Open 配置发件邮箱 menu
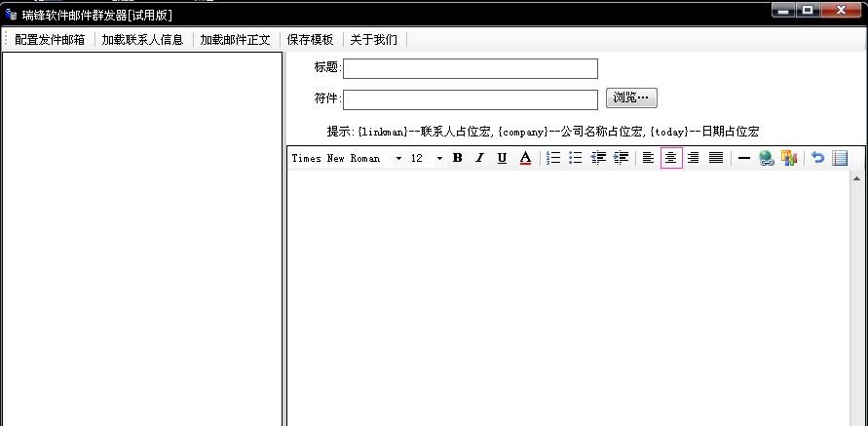Viewport: 868px width, 426px height. [50, 39]
